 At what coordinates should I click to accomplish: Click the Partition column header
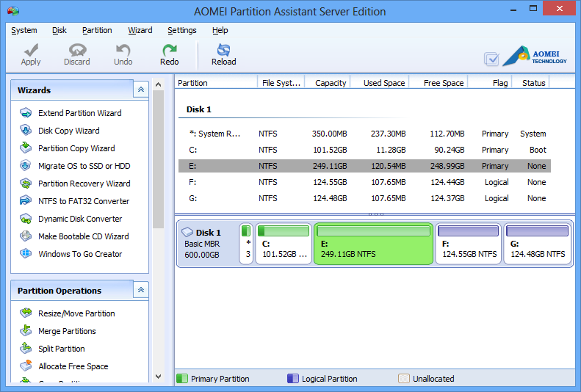216,83
